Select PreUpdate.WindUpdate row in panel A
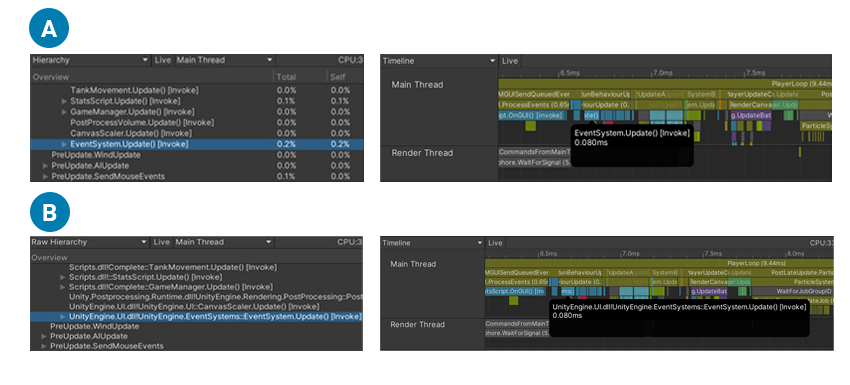Image resolution: width=850 pixels, height=385 pixels. click(197, 155)
